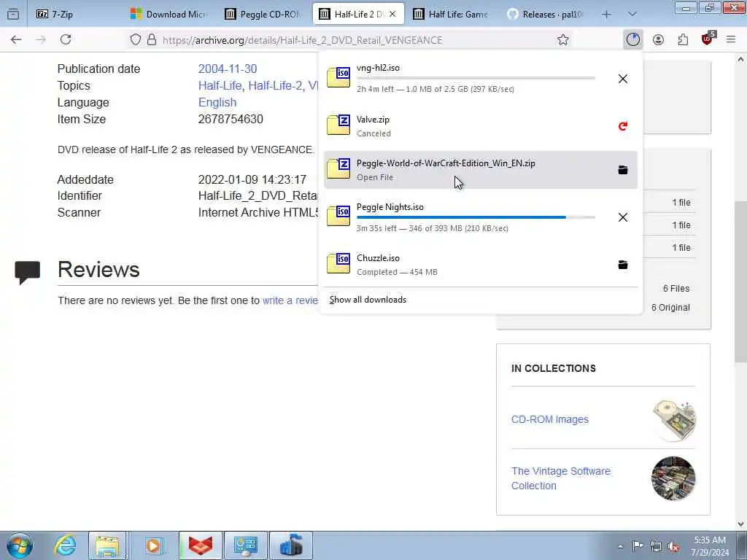747x560 pixels.
Task: Click the forward navigation arrow
Action: coord(41,40)
